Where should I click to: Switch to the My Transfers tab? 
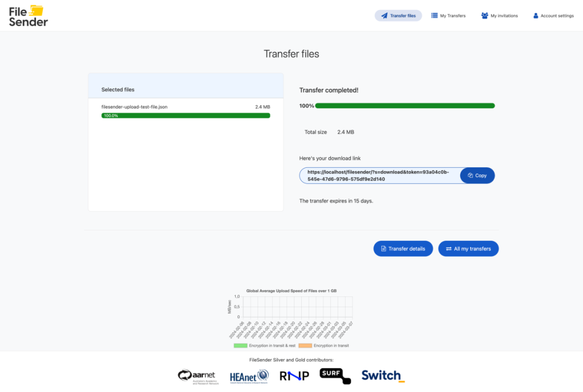tap(449, 15)
